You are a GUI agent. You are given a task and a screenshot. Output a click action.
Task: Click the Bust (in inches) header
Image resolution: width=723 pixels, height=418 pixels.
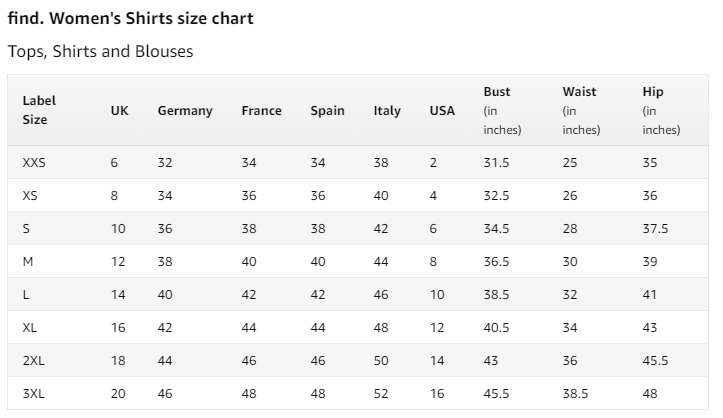pyautogui.click(x=502, y=111)
